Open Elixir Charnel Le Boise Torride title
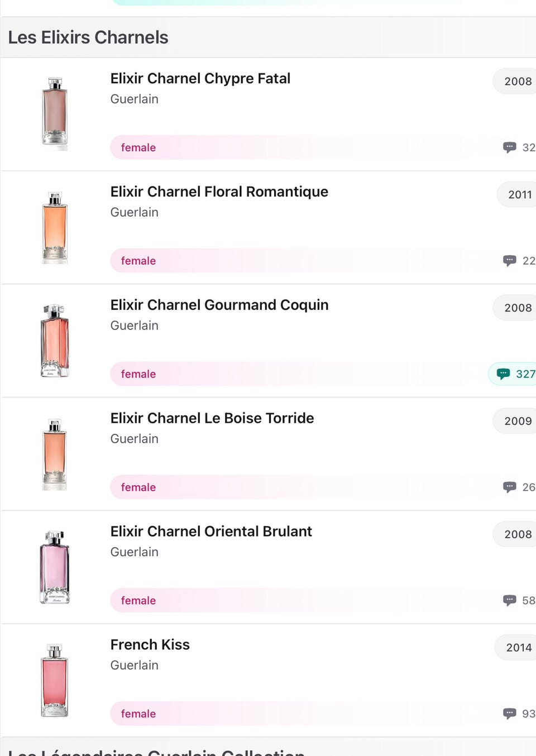Screen dimensions: 536x756 pyautogui.click(x=212, y=418)
